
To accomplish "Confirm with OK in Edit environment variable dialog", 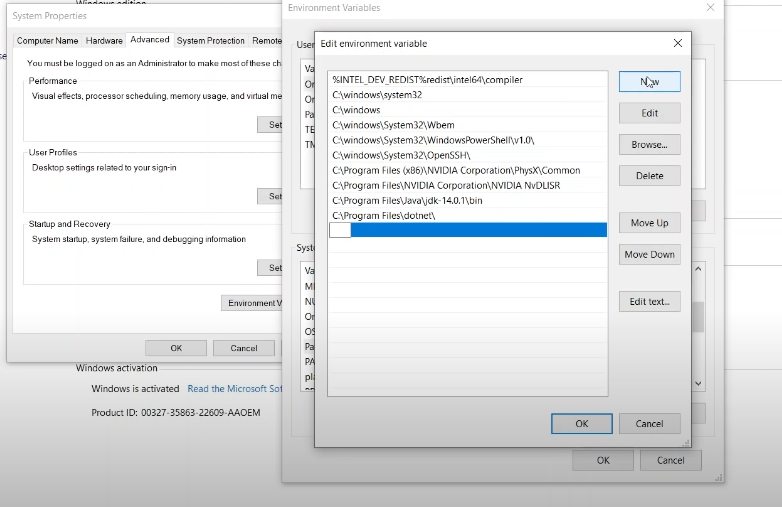I will [x=581, y=423].
